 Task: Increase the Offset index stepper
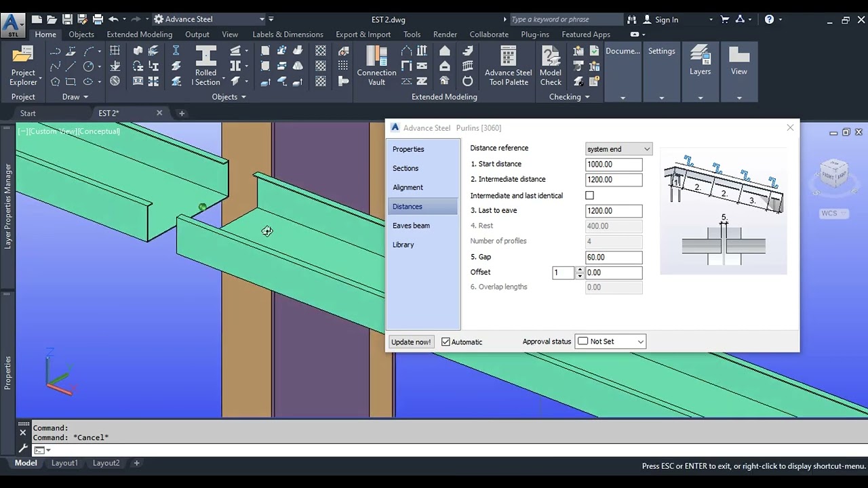(x=579, y=269)
